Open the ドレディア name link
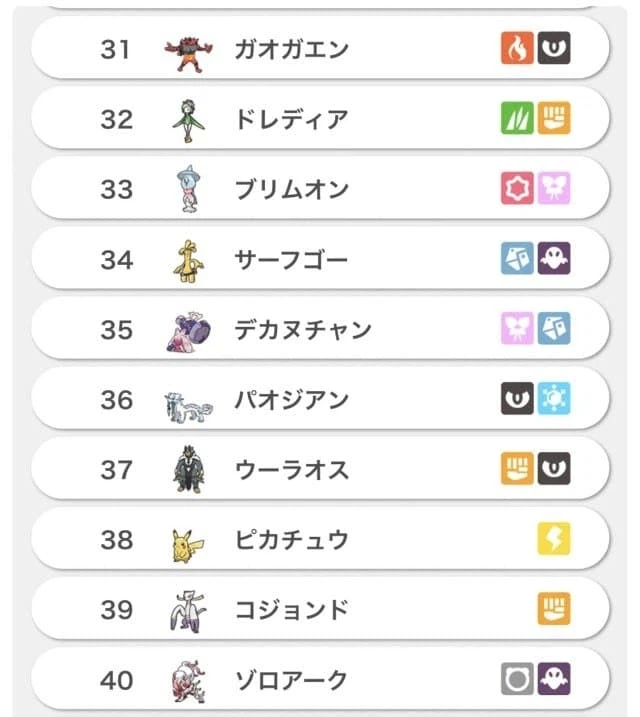Screen dimensions: 640x717 (291, 120)
